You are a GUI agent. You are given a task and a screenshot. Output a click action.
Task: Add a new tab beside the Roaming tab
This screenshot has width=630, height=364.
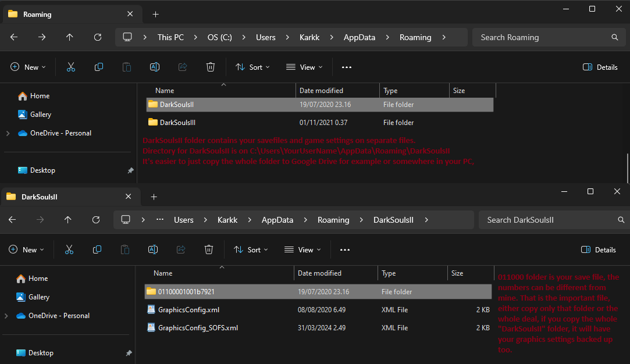[156, 15]
